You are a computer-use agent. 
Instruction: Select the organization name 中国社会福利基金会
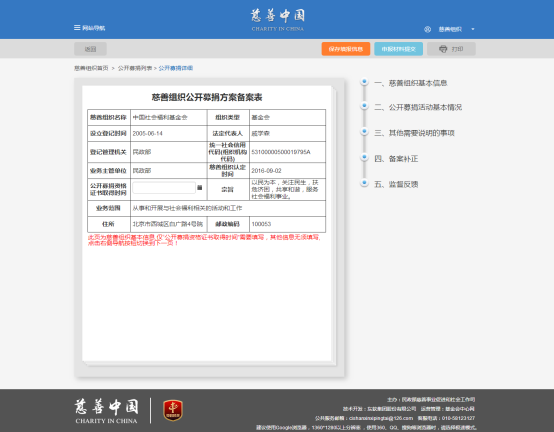[x=160, y=117]
